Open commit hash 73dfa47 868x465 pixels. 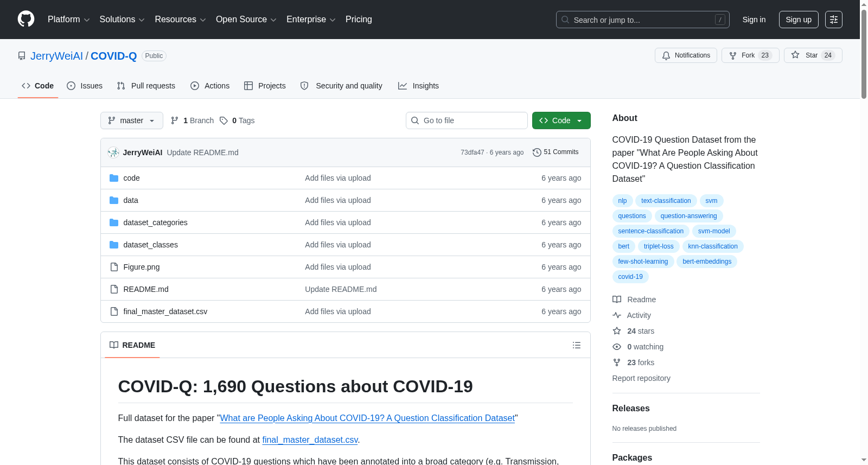pos(473,152)
